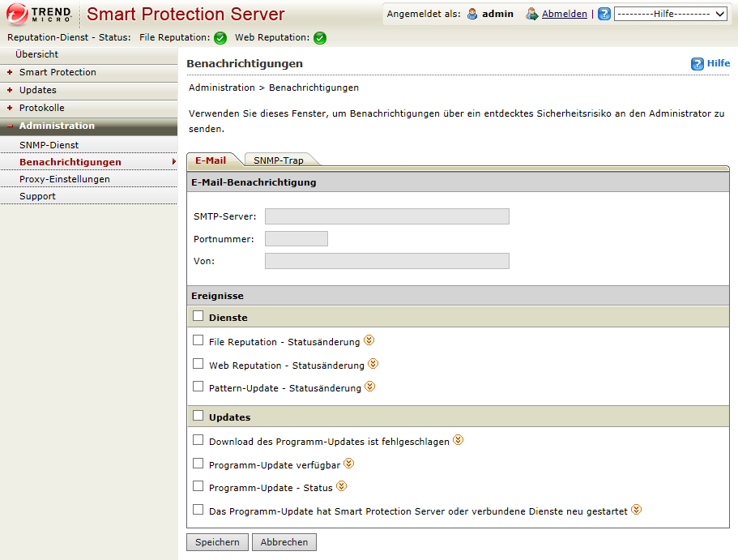Switch to the SNMP-Trap tab
Viewport: 738px width, 560px height.
click(x=279, y=160)
